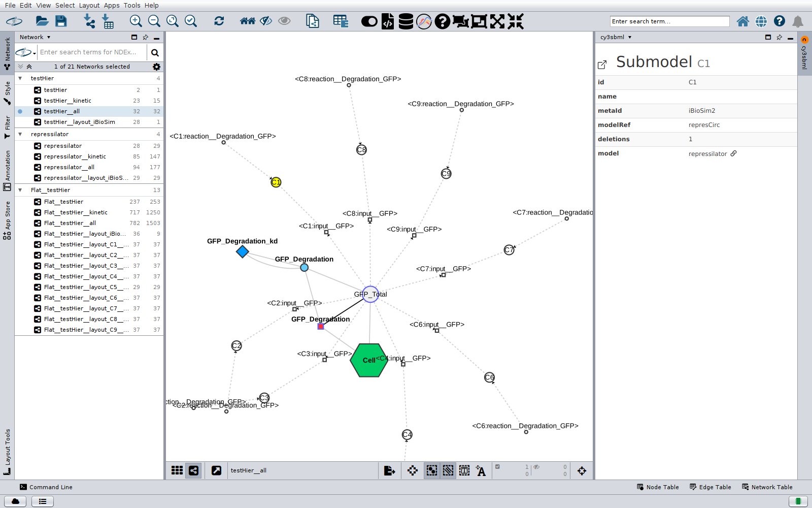Open the Network Table panel
This screenshot has width=812, height=508.
pyautogui.click(x=767, y=487)
